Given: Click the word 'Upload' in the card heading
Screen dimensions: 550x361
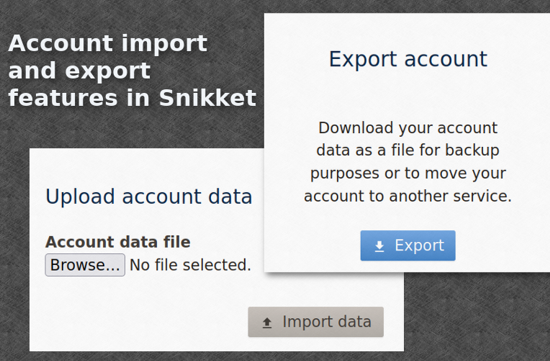Looking at the screenshot, I should (80, 196).
